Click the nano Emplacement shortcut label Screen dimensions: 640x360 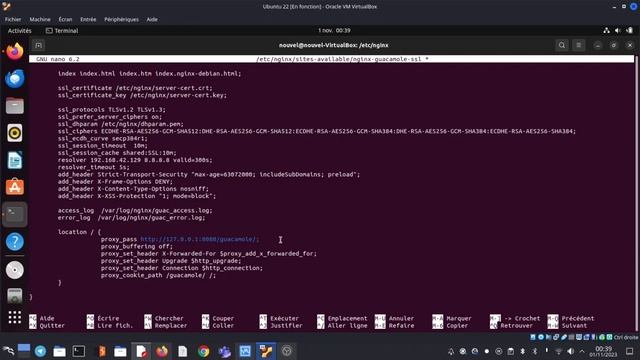(x=347, y=318)
